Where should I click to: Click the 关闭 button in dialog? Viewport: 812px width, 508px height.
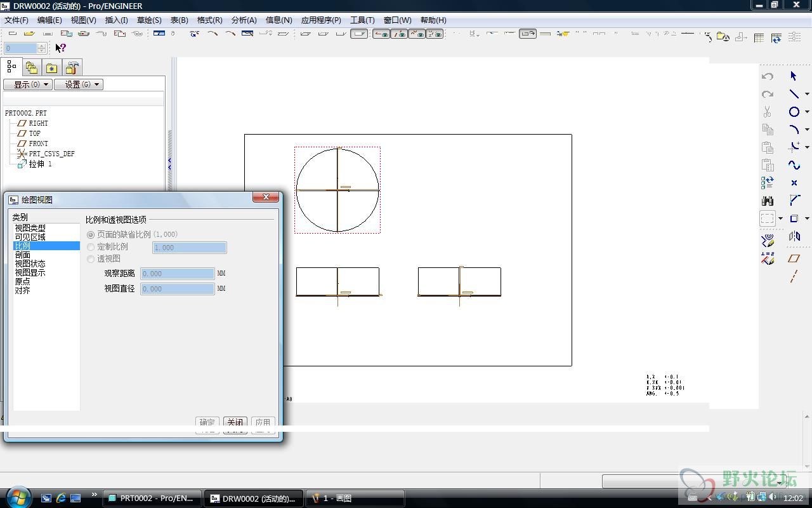click(x=235, y=422)
